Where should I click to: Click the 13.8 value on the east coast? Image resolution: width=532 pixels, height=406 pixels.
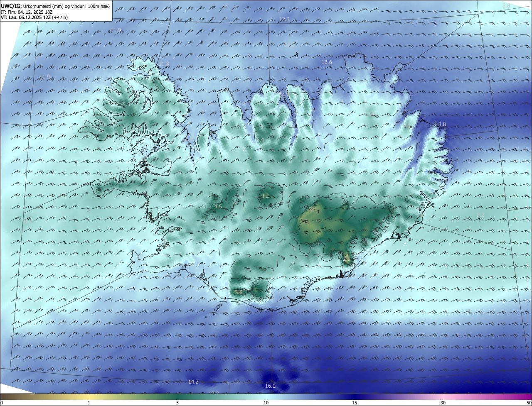[x=441, y=125]
